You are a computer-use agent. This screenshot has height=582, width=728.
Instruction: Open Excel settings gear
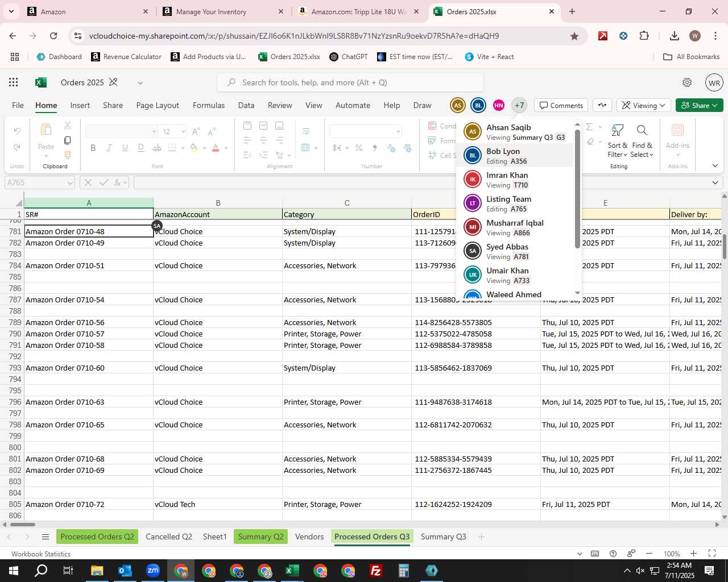click(687, 82)
